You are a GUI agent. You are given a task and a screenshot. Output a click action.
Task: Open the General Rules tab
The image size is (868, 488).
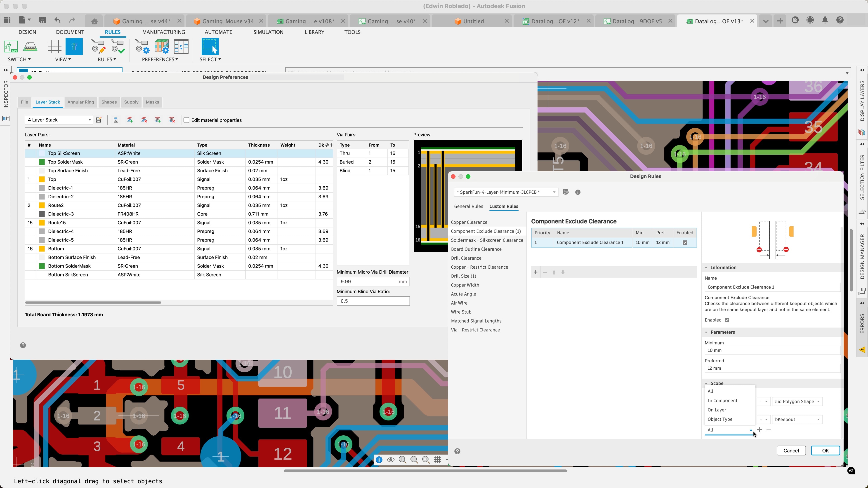click(469, 206)
